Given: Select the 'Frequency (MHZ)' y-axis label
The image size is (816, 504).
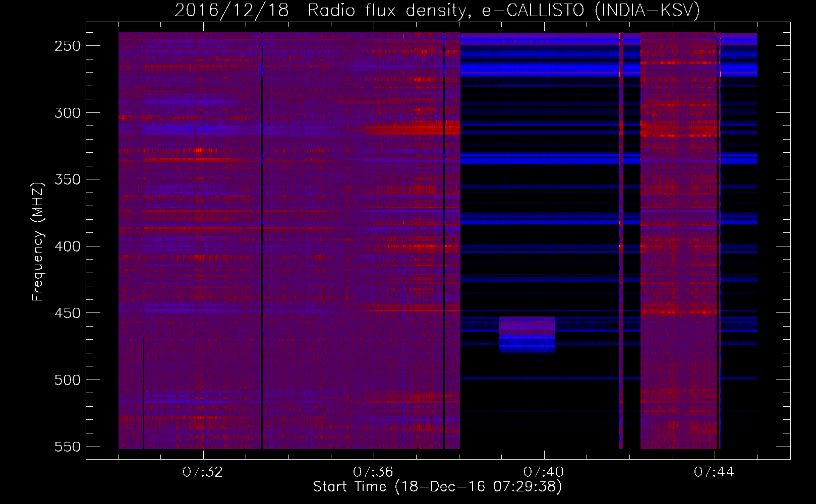Looking at the screenshot, I should [38, 241].
